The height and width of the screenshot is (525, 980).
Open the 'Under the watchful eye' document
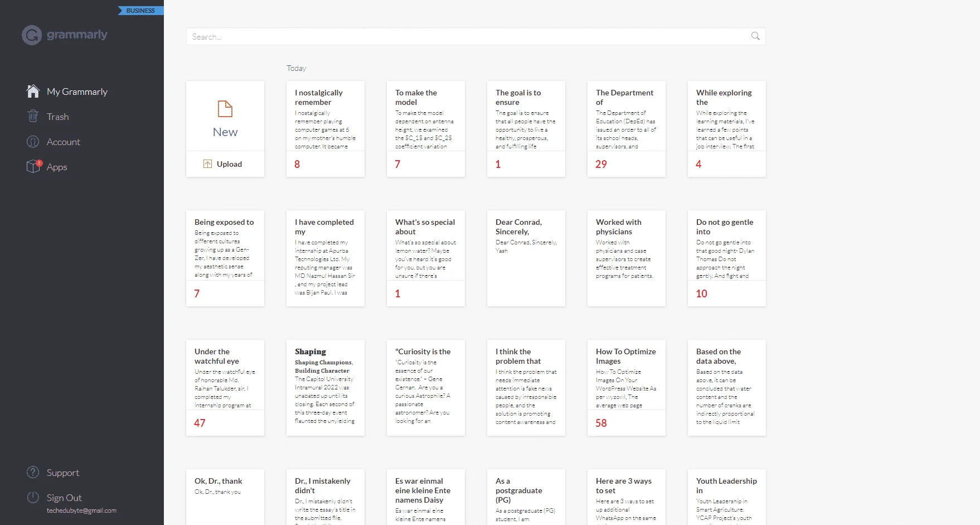coord(225,388)
